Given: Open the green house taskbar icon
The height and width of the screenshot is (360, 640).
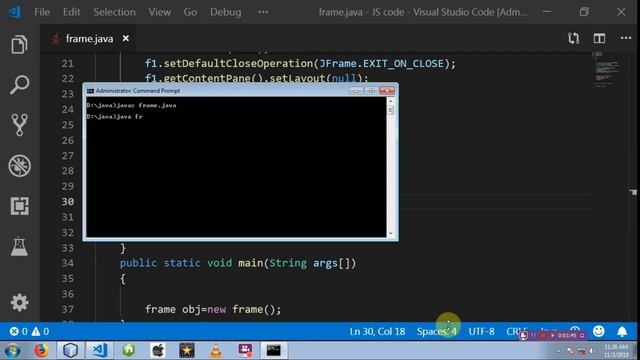Looking at the screenshot, I should tap(129, 350).
